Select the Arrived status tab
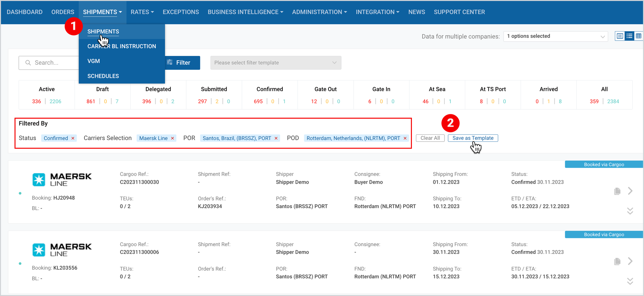 coord(548,95)
